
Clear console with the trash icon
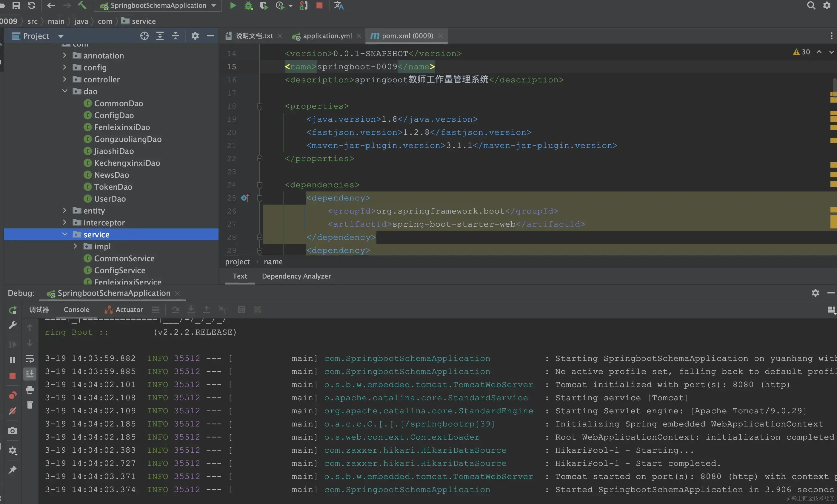click(x=30, y=405)
